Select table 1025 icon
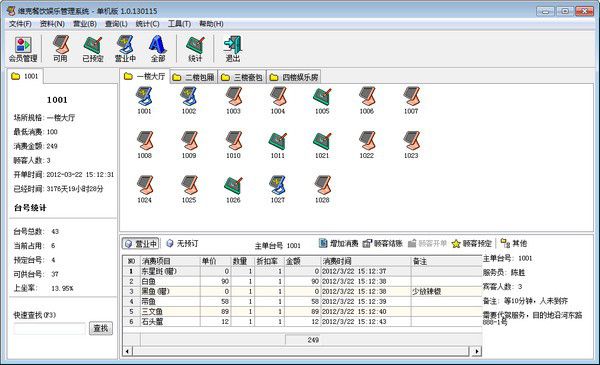The height and width of the screenshot is (365, 600). (189, 189)
